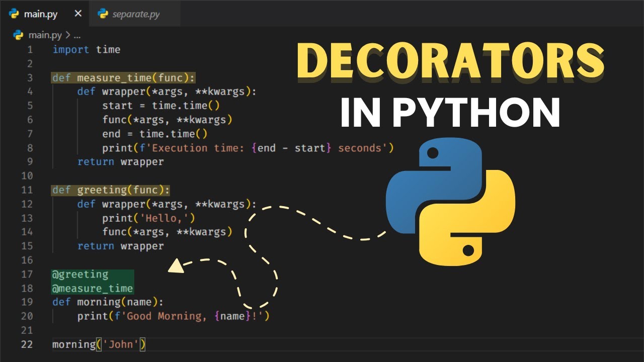Click 'end = time.time()' line
Viewport: 644px width, 362px height.
155,134
